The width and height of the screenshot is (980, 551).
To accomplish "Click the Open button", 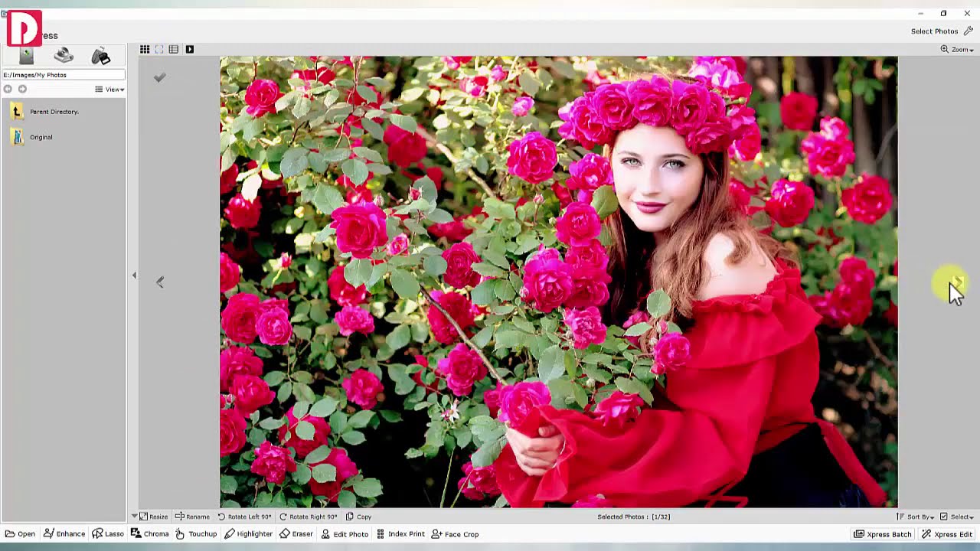I will pos(20,534).
